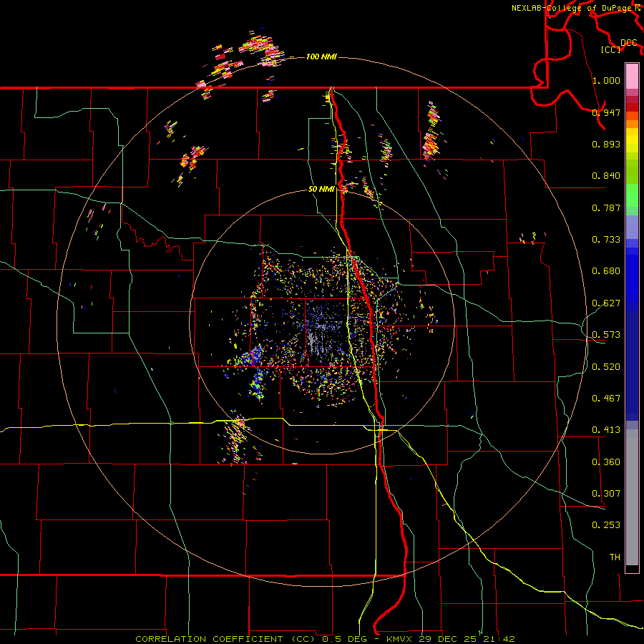The image size is (644, 644).
Task: Select the 0.787 scale value
Action: pos(606,208)
